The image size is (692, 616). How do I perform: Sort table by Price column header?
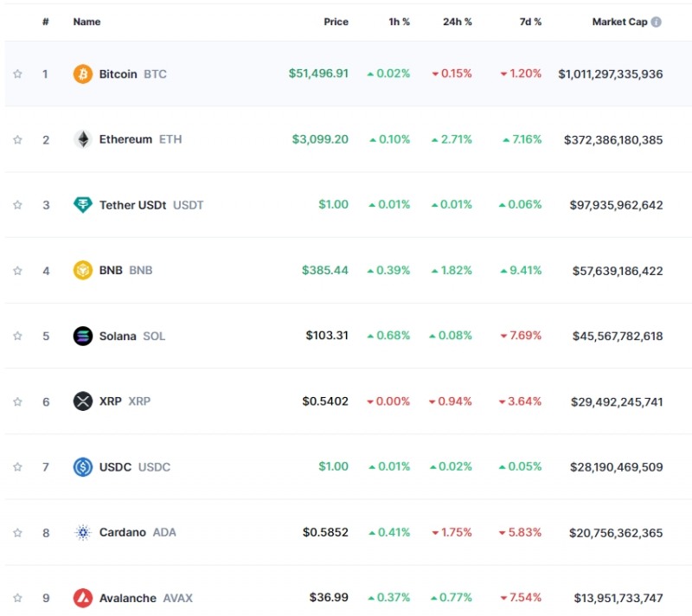(336, 22)
